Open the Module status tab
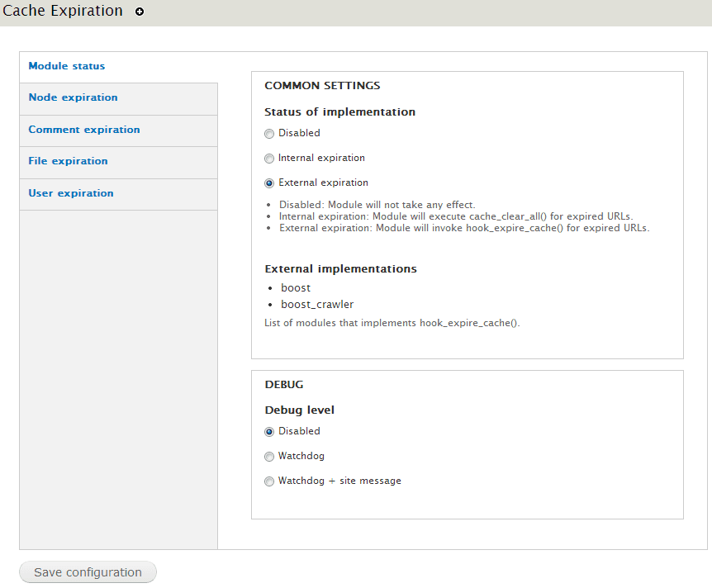712x588 pixels. (x=67, y=66)
